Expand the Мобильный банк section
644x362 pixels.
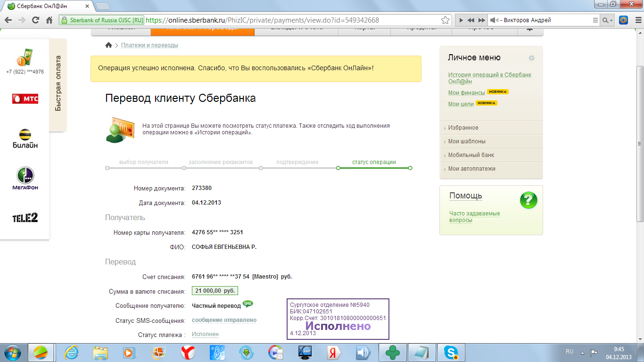pos(491,155)
